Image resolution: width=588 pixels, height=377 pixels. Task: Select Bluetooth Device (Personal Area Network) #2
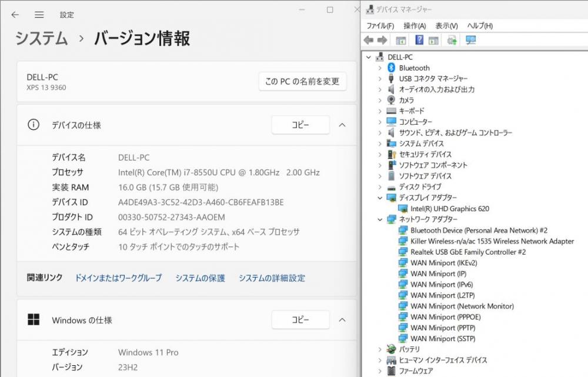(479, 231)
